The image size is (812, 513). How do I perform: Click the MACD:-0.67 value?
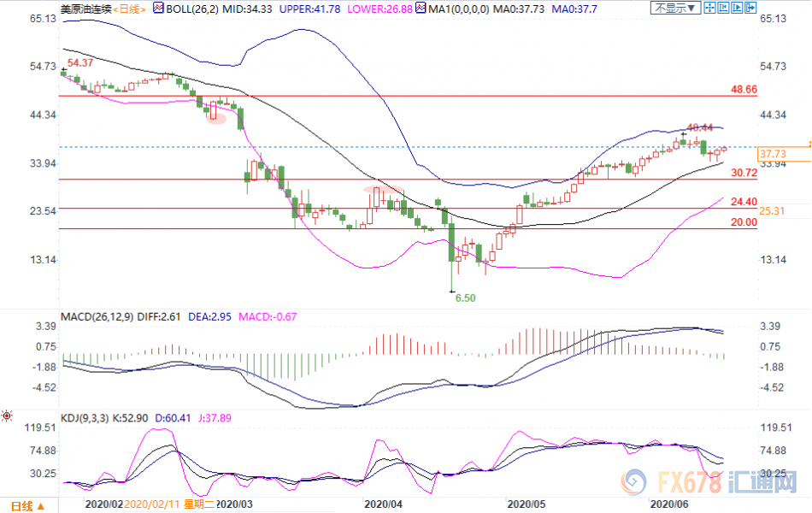(x=268, y=316)
